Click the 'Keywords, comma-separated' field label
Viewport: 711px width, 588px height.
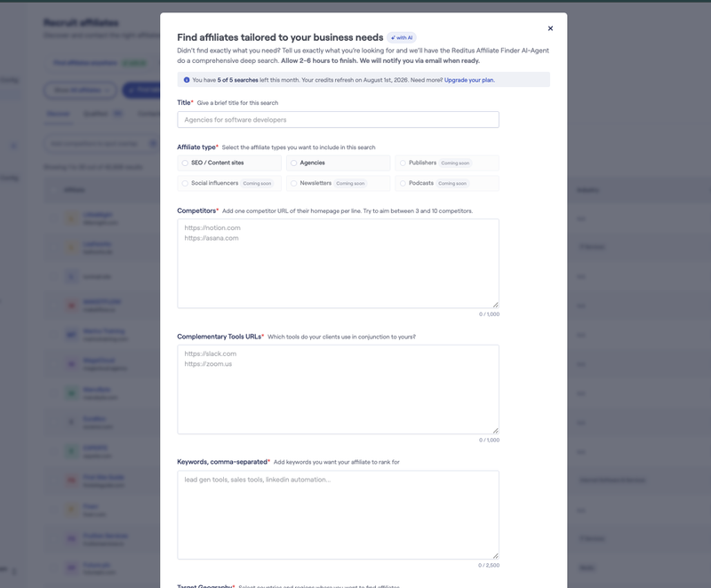[x=224, y=462]
